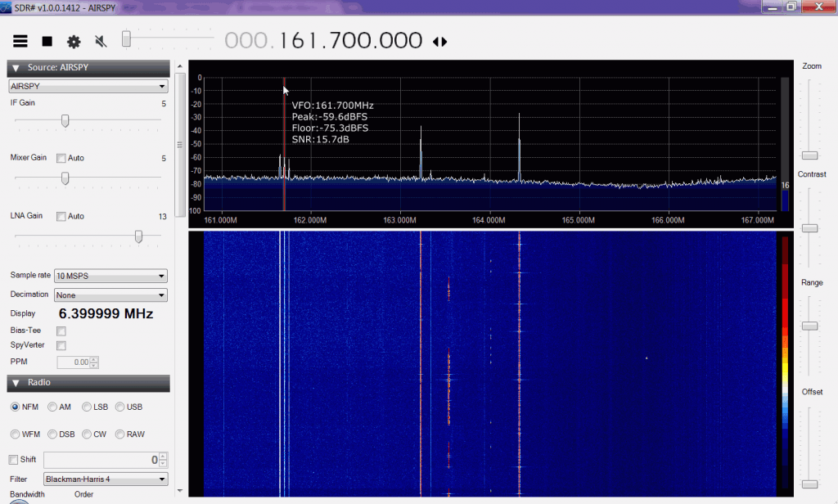Screen dimensions: 838x504
Task: Click the Stop playback button
Action: point(46,39)
